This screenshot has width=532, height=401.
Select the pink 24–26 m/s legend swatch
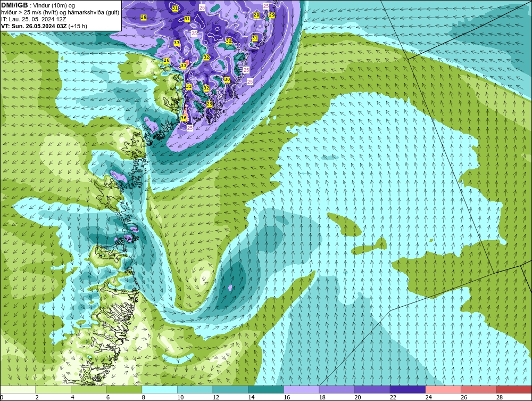click(x=443, y=389)
